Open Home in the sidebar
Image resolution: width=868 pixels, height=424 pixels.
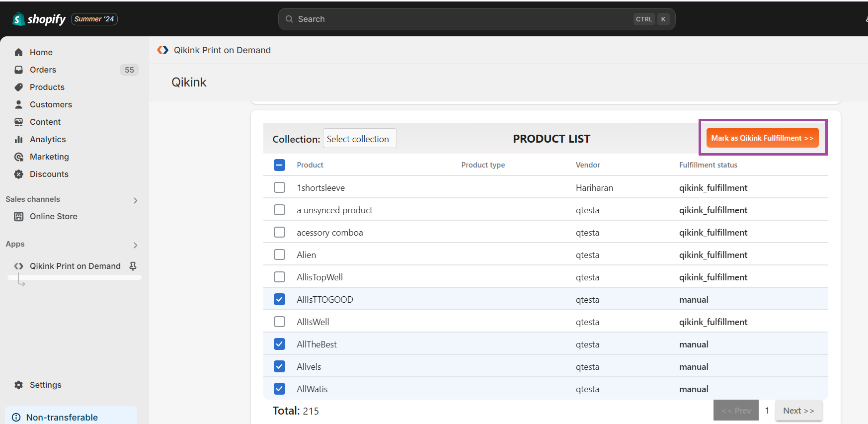pyautogui.click(x=41, y=52)
